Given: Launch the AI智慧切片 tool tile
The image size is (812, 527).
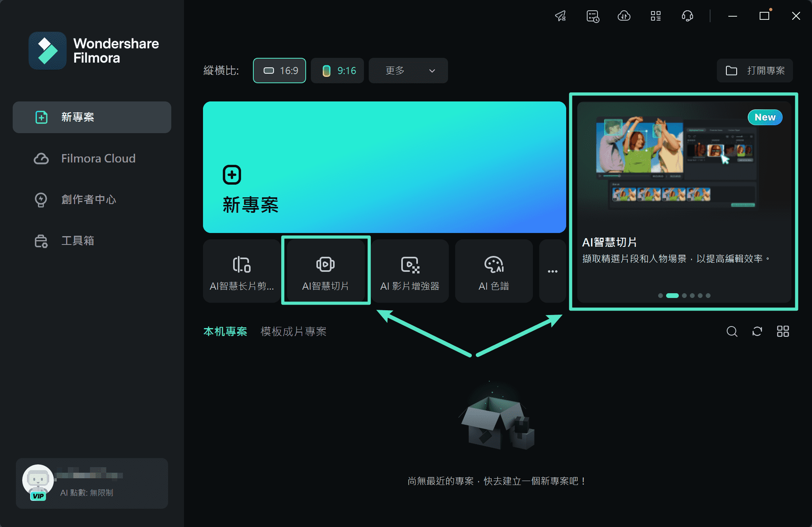Looking at the screenshot, I should (326, 271).
